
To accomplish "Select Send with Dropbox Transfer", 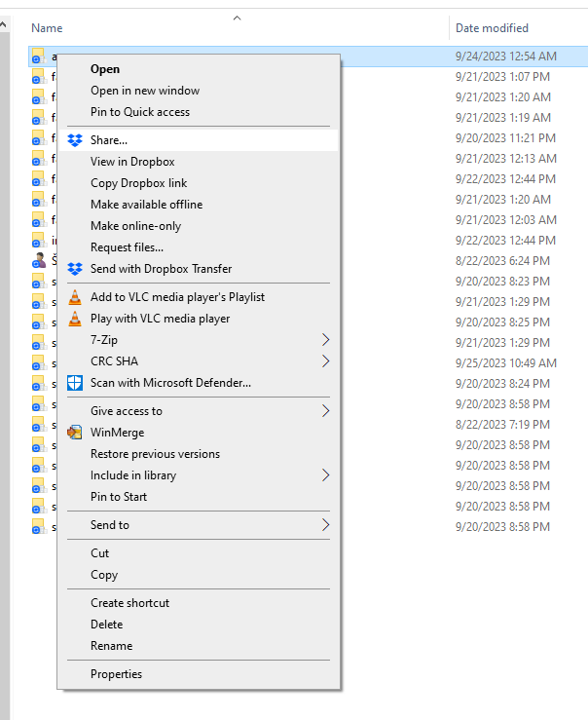I will [x=199, y=269].
